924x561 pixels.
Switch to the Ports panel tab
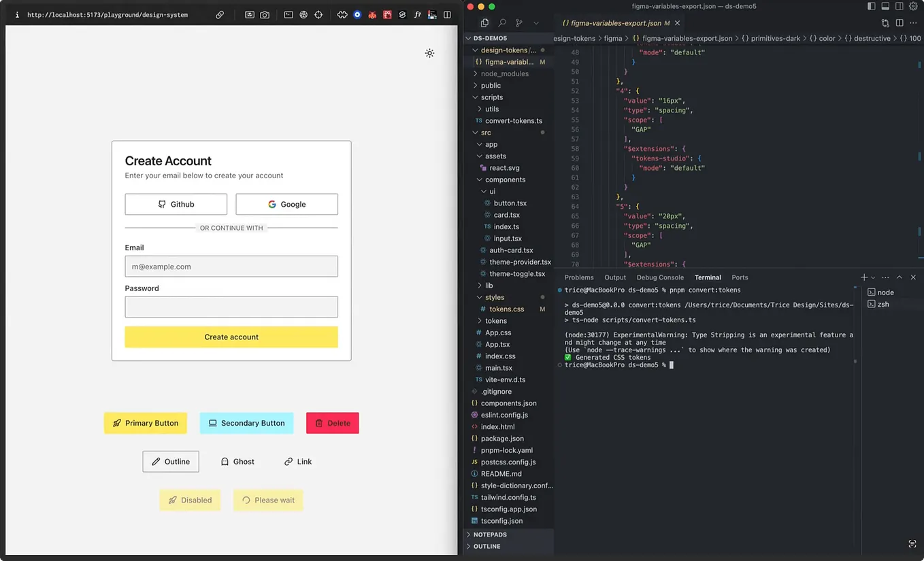[740, 277]
